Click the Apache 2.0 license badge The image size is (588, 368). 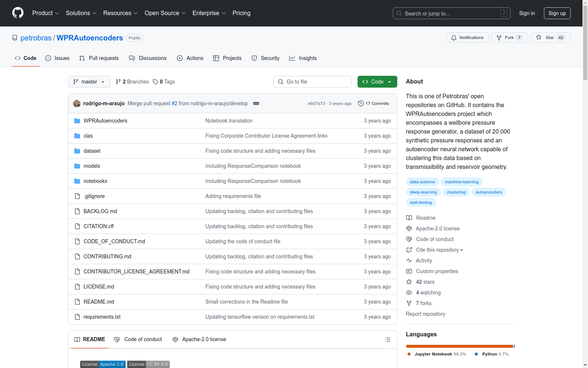[103, 364]
